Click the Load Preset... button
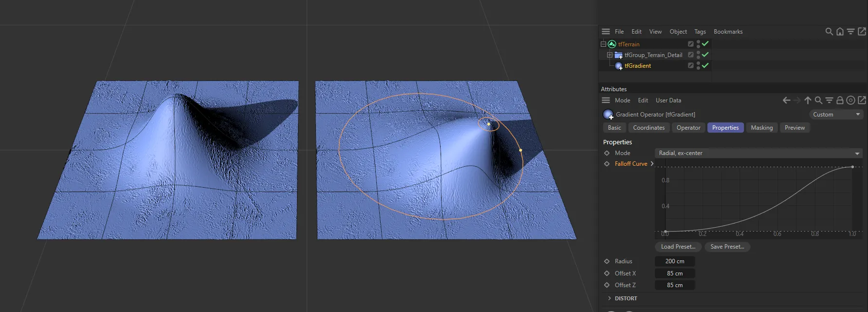 click(678, 247)
